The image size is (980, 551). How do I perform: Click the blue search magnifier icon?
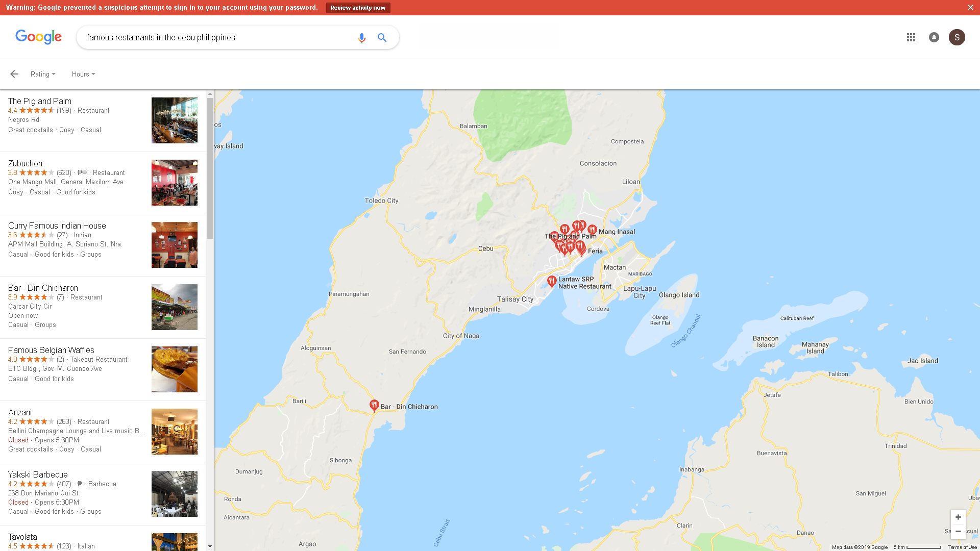[x=382, y=38]
